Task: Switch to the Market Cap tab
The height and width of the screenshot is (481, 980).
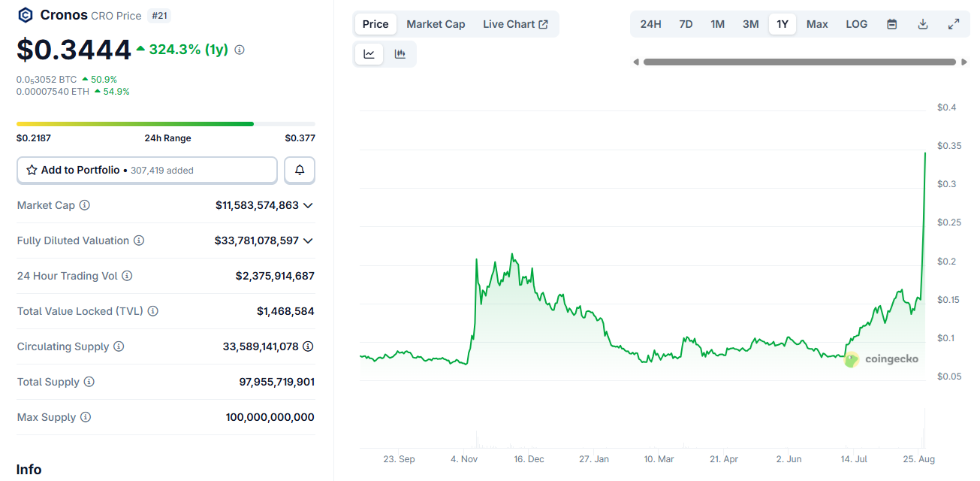Action: (436, 24)
